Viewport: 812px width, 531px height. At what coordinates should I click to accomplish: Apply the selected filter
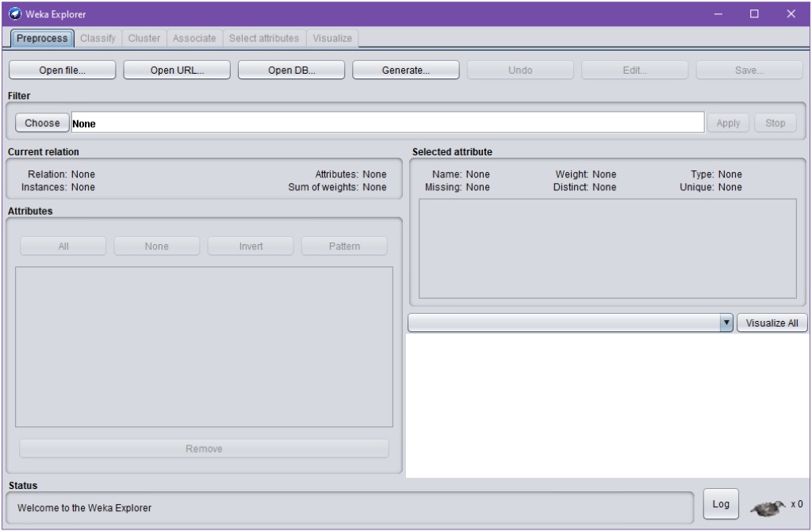727,122
